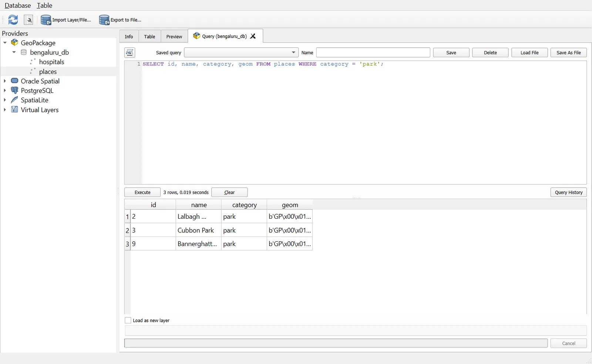Click Export to File toolbar button

(x=120, y=20)
